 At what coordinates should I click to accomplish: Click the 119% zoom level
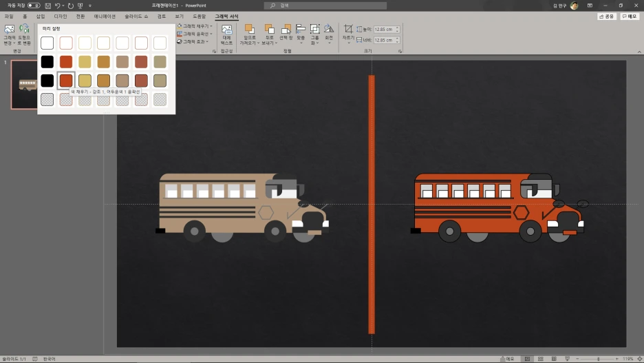[x=627, y=359]
